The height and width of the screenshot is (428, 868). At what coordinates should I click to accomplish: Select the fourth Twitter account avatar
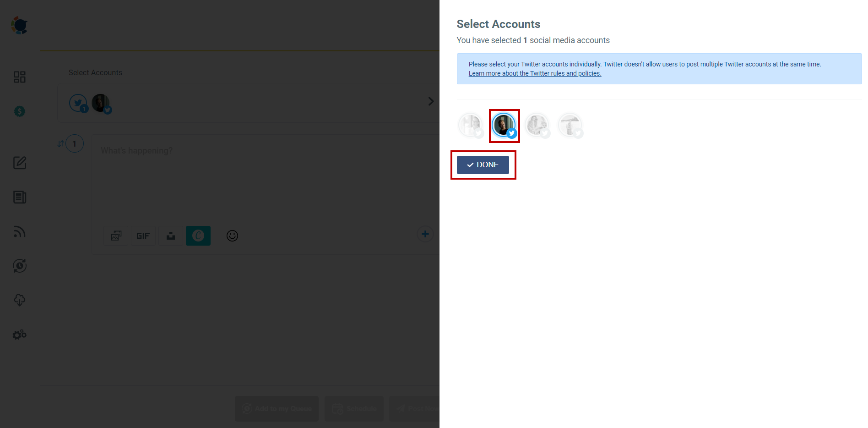(570, 125)
